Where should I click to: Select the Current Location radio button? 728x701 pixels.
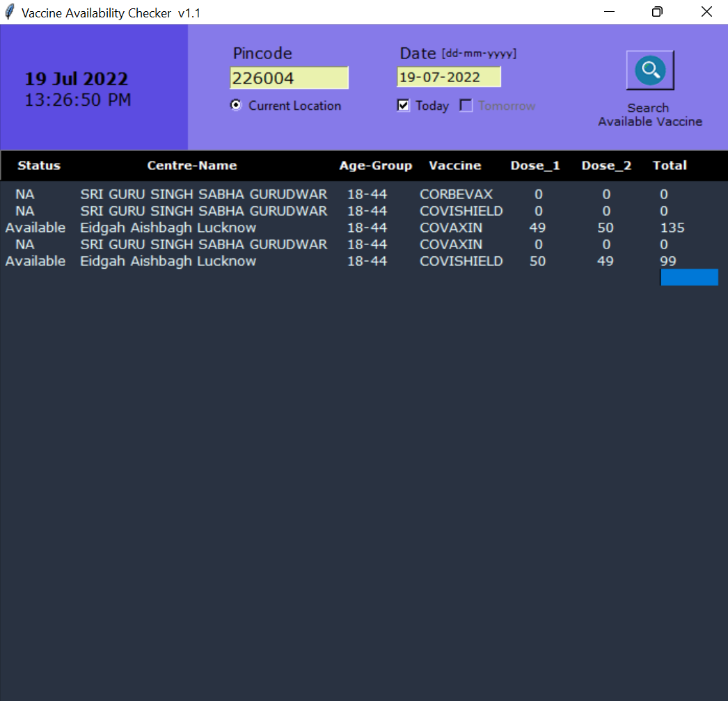[x=235, y=105]
